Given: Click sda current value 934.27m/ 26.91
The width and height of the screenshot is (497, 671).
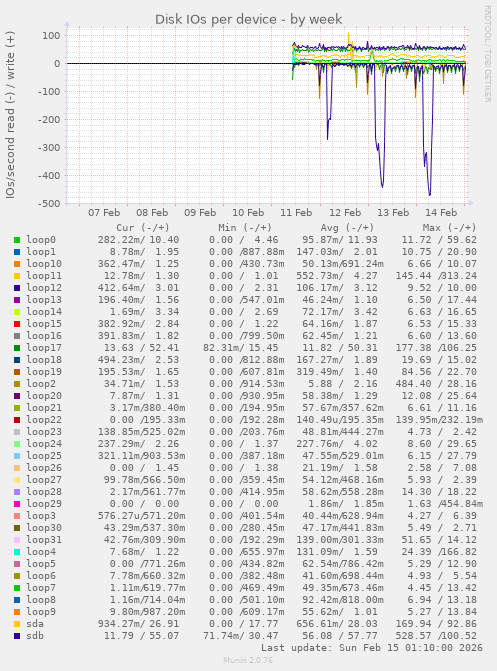Looking at the screenshot, I should (138, 624).
